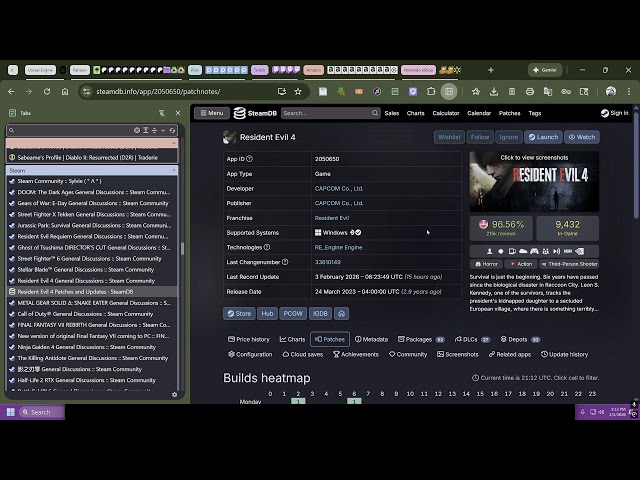The width and height of the screenshot is (640, 480).
Task: Click the SteamDB search box
Action: (x=330, y=113)
